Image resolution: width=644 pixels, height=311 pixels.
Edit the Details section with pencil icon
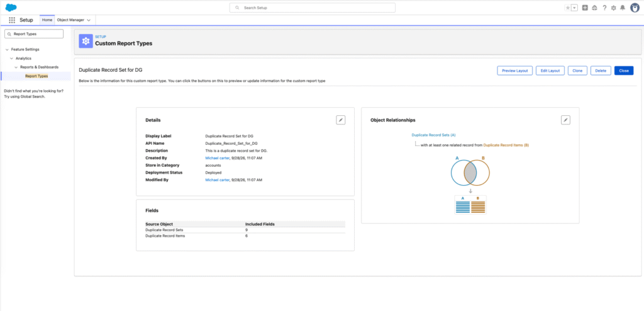tap(341, 120)
